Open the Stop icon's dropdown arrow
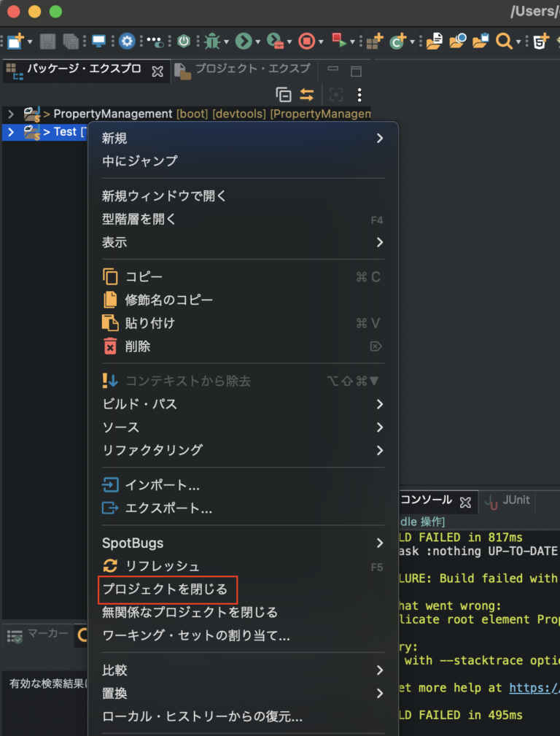 (321, 42)
